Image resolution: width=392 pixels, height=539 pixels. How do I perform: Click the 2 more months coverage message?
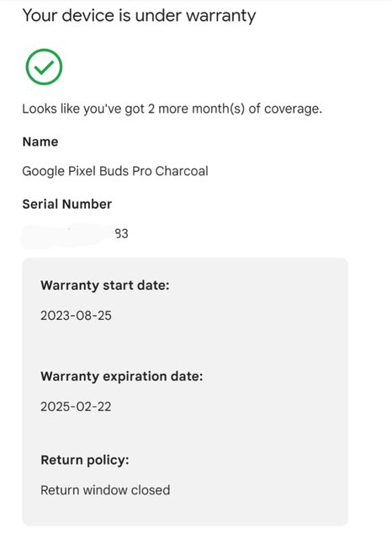coord(172,109)
